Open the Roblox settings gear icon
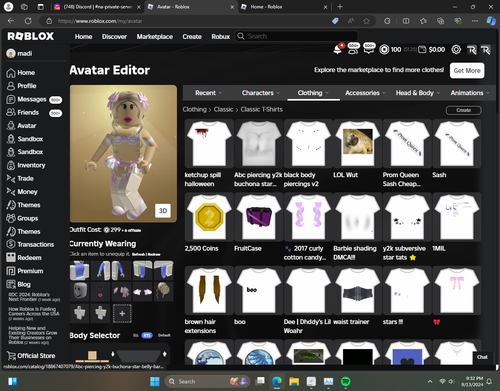500x391 pixels. click(456, 50)
